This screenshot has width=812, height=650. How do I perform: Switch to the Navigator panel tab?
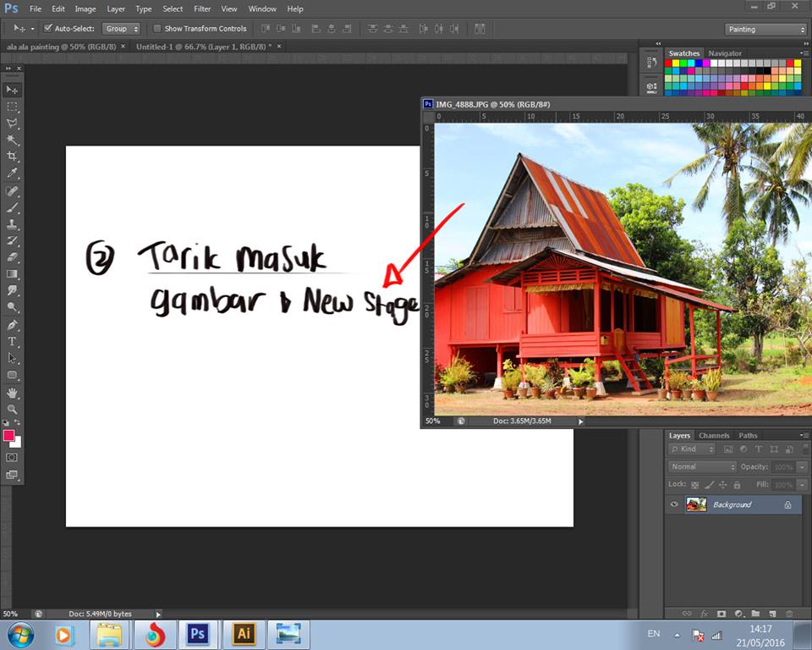click(725, 53)
